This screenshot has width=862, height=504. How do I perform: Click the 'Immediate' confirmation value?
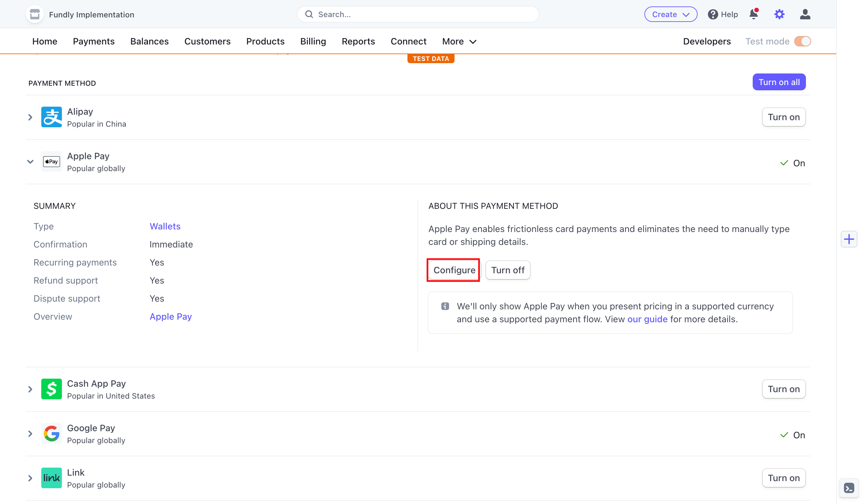pos(171,245)
